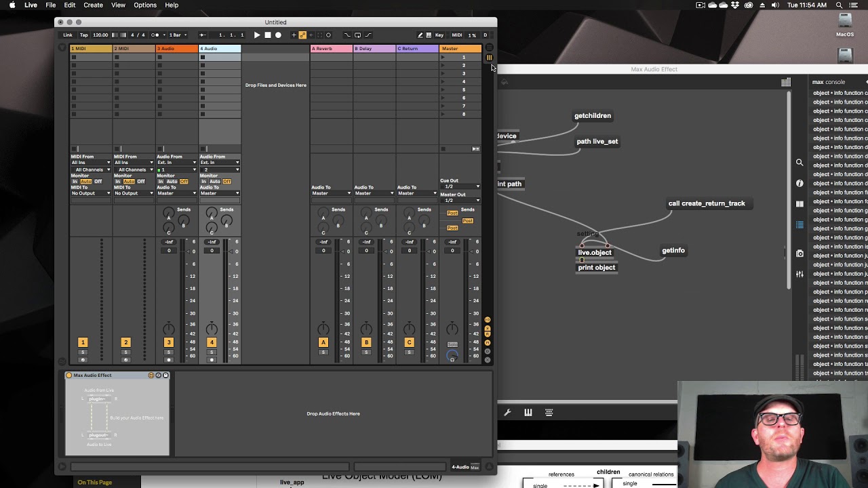Open the Max sidebar inspector info icon
This screenshot has width=868, height=488.
800,183
